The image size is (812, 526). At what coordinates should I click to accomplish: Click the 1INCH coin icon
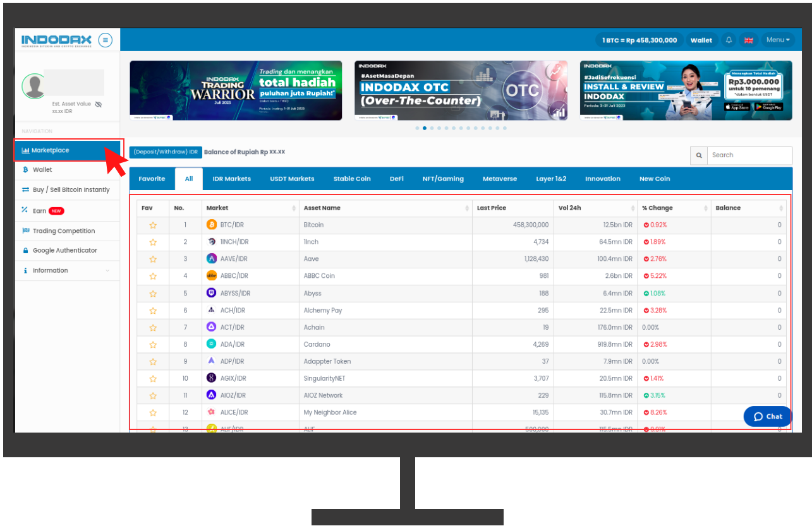tap(212, 241)
